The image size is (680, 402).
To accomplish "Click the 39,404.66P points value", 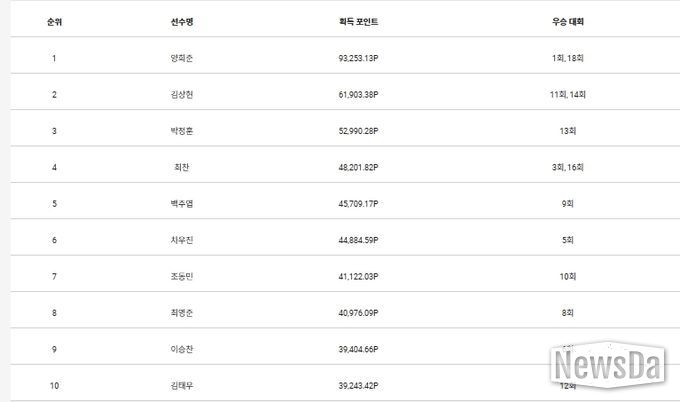I will (x=359, y=349).
